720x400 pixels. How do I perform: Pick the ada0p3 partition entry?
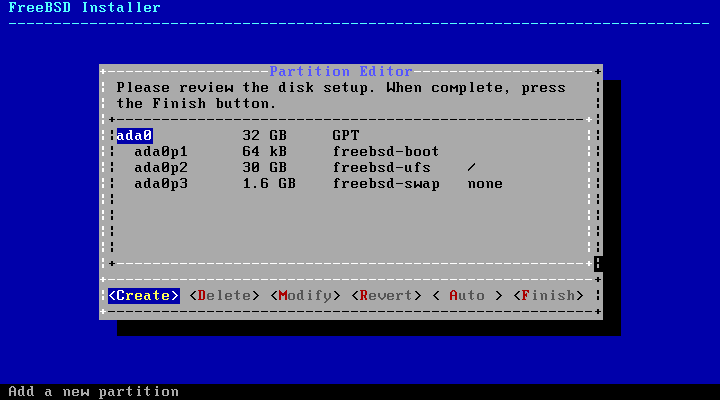tap(161, 183)
